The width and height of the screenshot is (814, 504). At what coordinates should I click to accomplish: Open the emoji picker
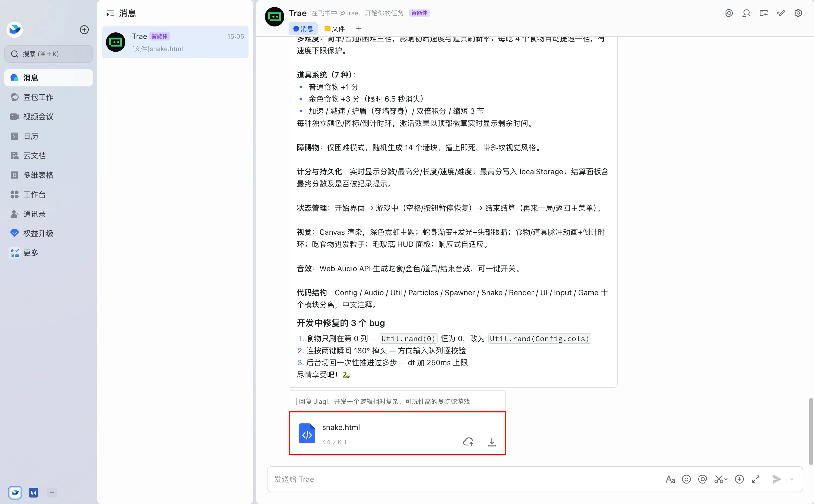point(686,479)
